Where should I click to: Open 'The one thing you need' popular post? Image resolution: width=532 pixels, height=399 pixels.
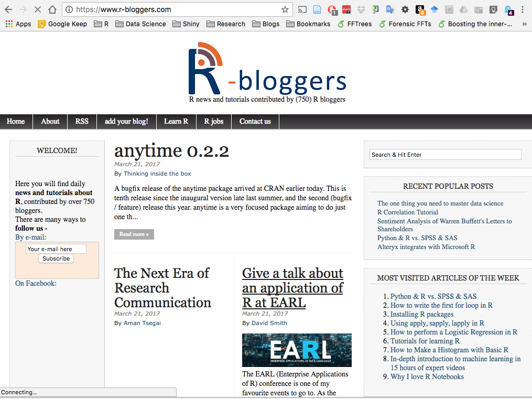(x=440, y=203)
